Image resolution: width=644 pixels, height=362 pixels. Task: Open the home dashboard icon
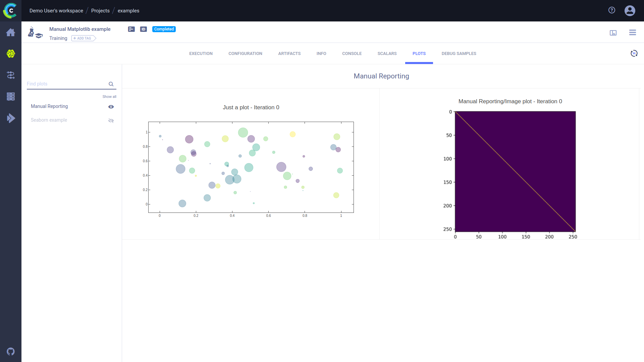tap(11, 33)
